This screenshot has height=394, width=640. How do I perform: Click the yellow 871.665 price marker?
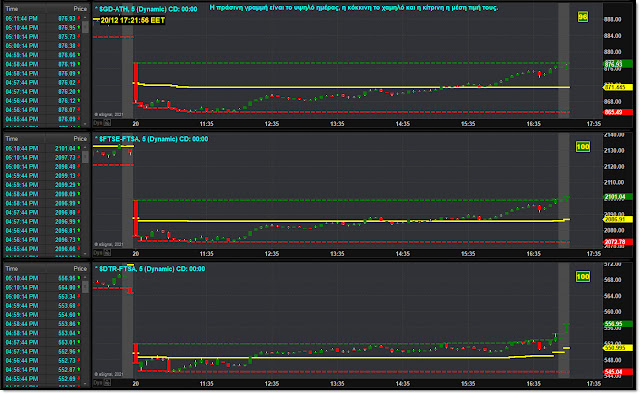coord(617,87)
